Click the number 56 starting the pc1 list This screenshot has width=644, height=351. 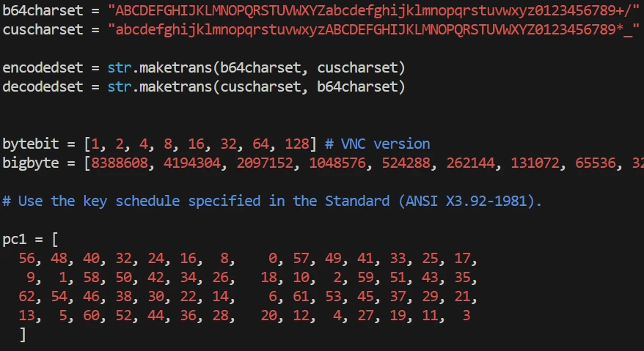click(x=27, y=259)
